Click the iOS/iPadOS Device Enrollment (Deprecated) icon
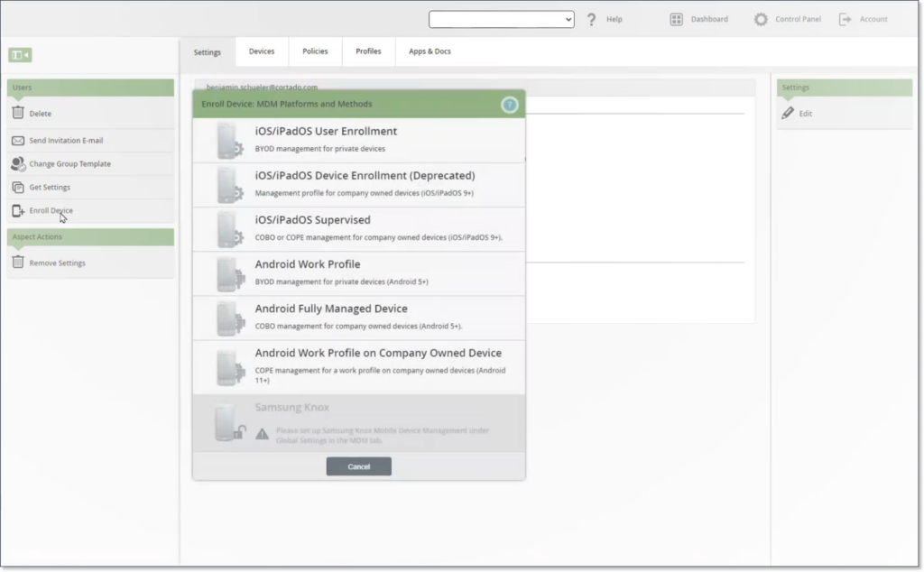The image size is (924, 572). [x=229, y=185]
